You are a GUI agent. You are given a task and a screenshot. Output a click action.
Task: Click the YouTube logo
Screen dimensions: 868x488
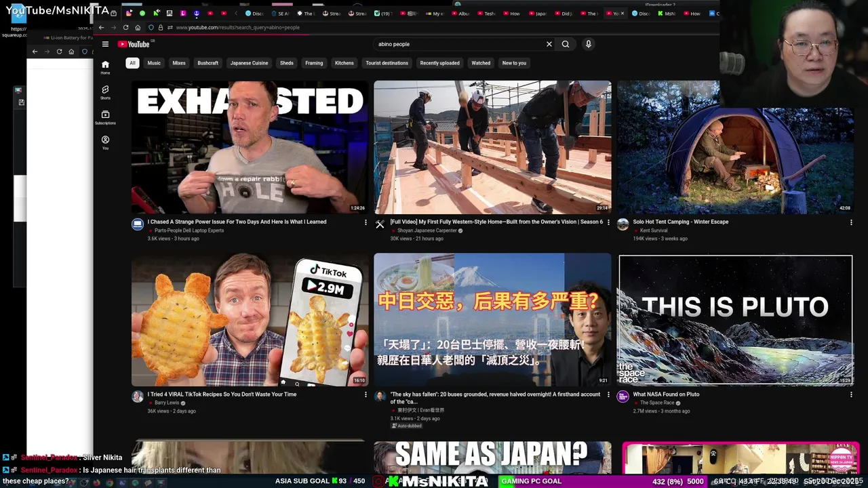(134, 44)
